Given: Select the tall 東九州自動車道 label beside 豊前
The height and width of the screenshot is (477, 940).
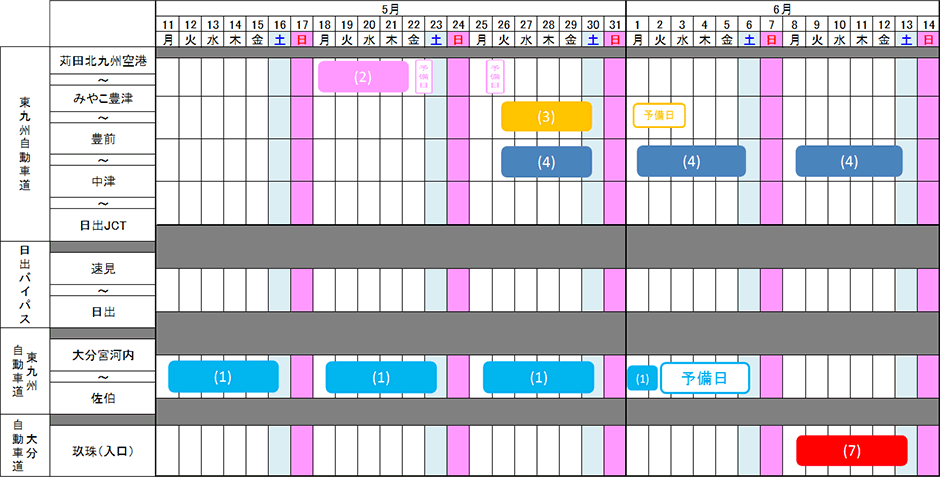Looking at the screenshot, I should (25, 144).
